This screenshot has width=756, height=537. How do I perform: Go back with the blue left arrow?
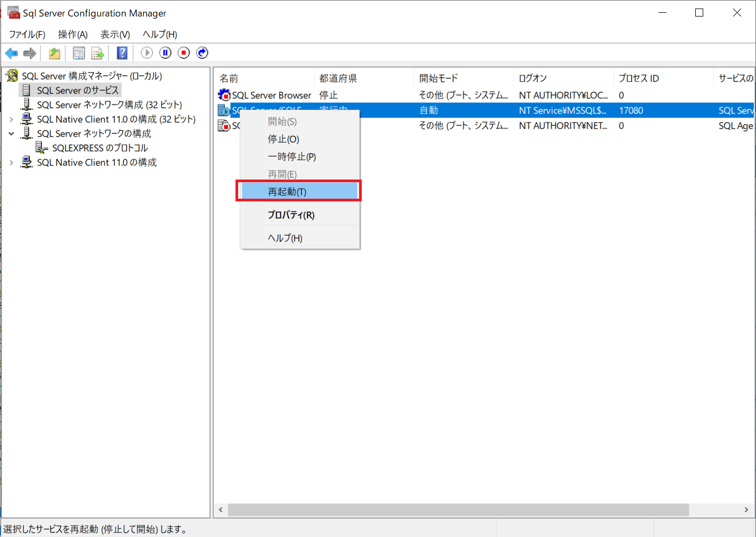(x=12, y=53)
